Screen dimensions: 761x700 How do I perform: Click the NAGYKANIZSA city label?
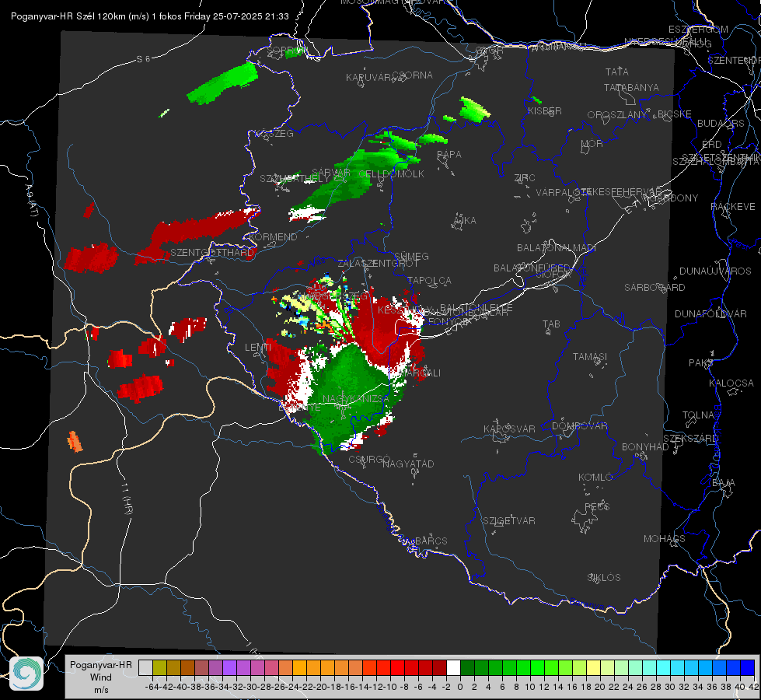tap(356, 399)
